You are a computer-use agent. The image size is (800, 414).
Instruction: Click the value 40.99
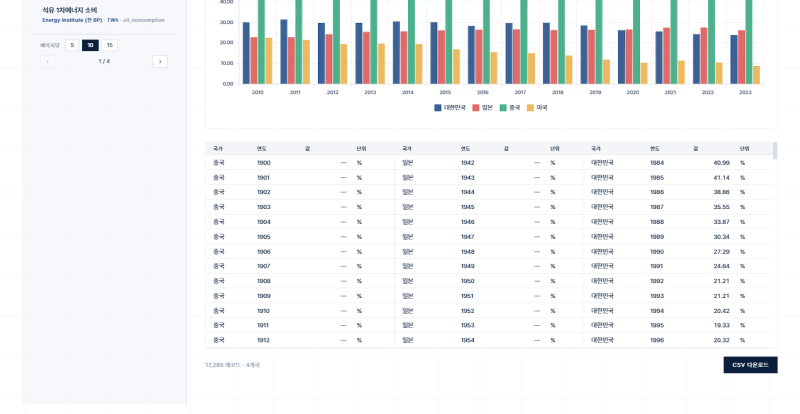click(721, 163)
